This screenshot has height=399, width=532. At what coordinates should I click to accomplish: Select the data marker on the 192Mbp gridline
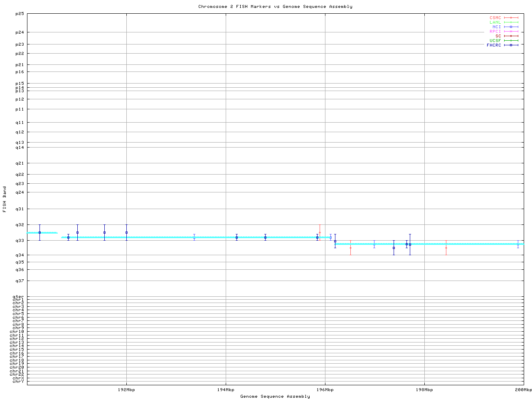coord(126,233)
